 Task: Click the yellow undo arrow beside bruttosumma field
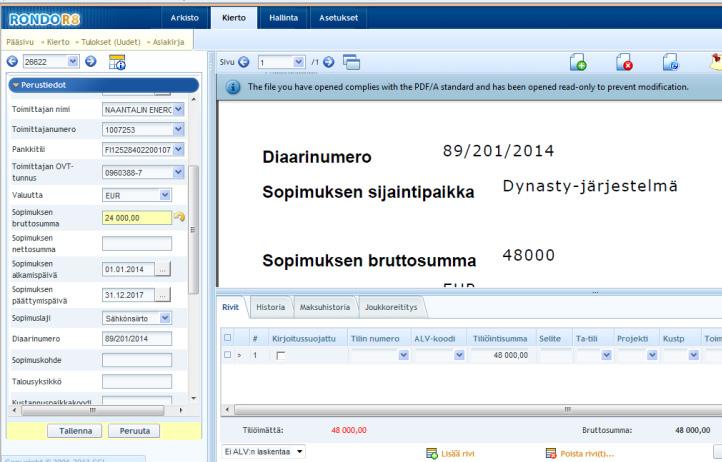(x=179, y=216)
